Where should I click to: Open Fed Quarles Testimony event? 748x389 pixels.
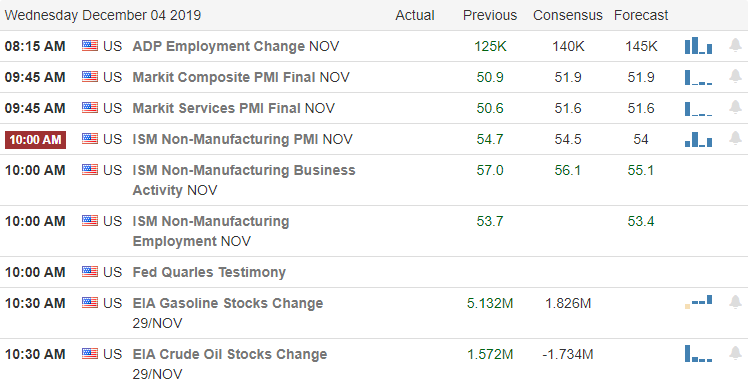point(209,272)
